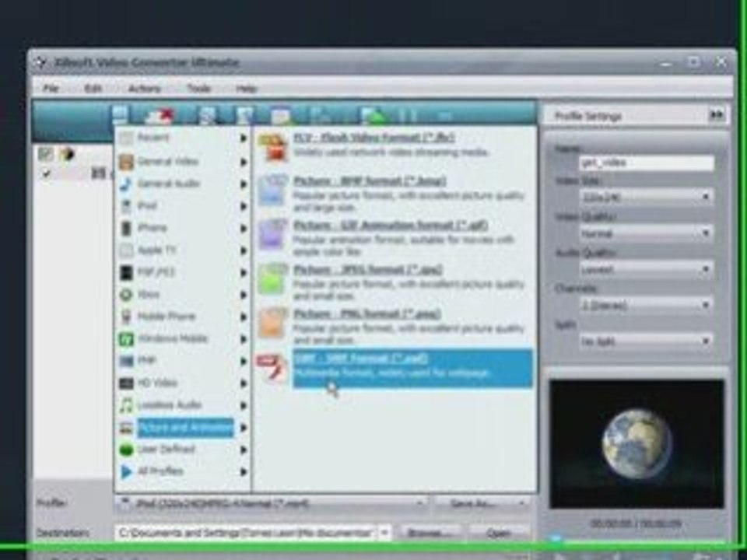Click the General Video category icon
Image resolution: width=747 pixels, height=560 pixels.
click(x=126, y=162)
